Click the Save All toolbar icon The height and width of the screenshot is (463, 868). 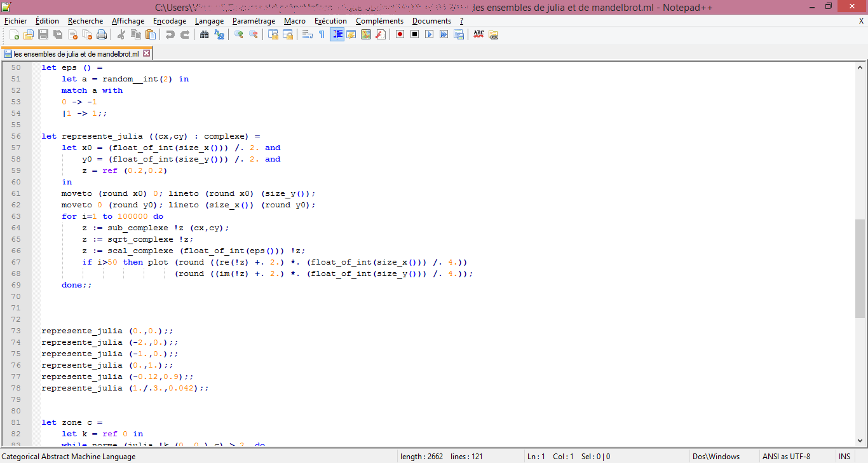tap(58, 34)
